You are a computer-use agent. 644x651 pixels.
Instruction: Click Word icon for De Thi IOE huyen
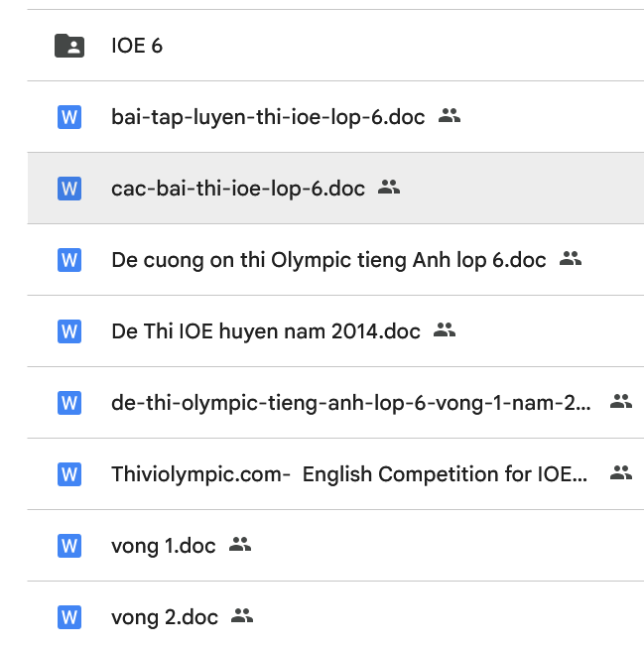[68, 331]
